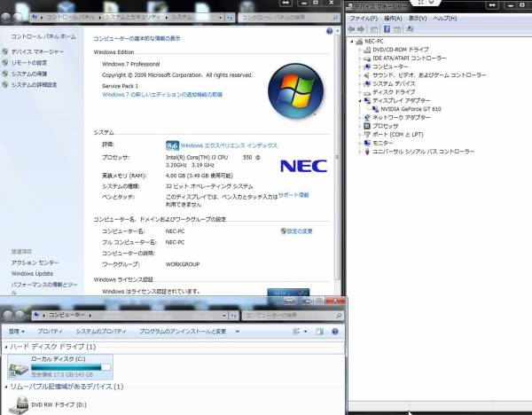Open System protection in sidebar
This screenshot has width=532, height=415.
click(29, 74)
